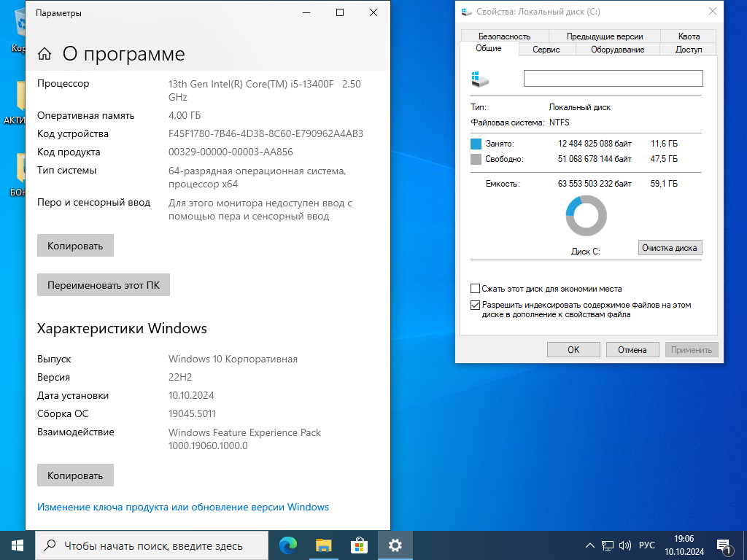The height and width of the screenshot is (560, 747).
Task: Click Отмена button
Action: point(632,350)
